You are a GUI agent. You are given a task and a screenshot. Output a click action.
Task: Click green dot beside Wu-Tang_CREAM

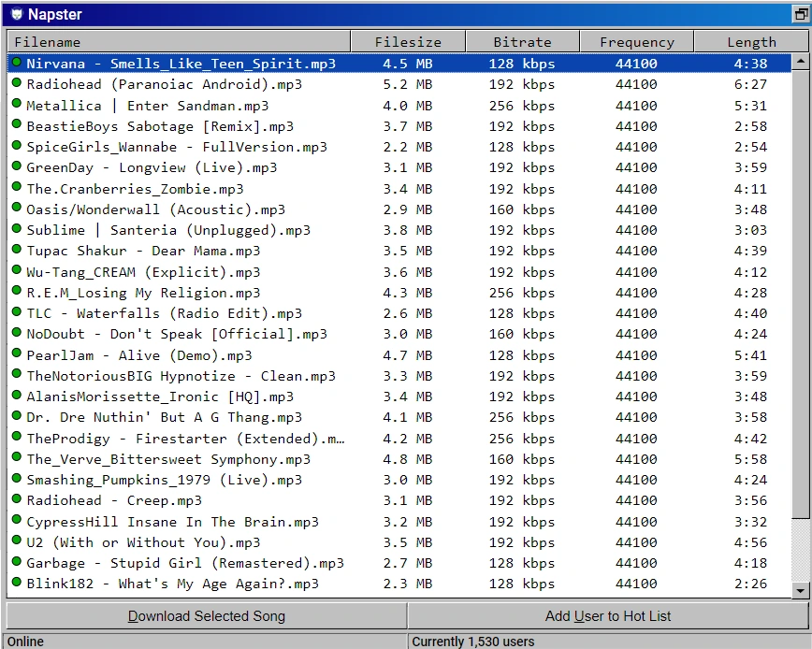[17, 270]
